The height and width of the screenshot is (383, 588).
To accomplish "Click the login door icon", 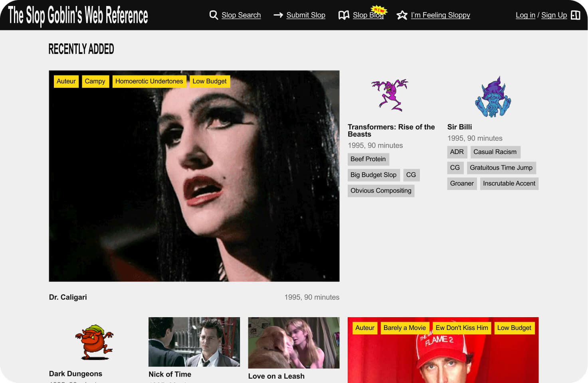I will [x=575, y=15].
